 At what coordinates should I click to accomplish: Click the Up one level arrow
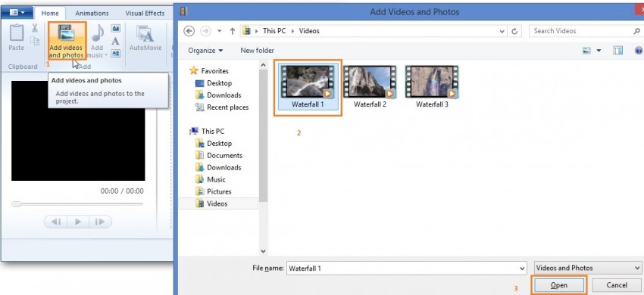(x=233, y=31)
